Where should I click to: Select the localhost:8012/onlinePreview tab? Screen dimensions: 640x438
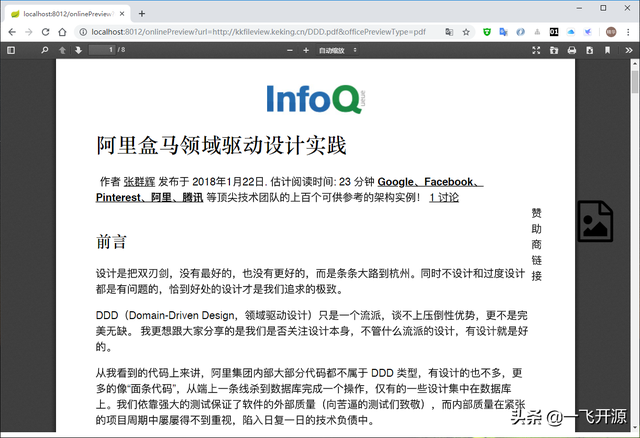pos(67,14)
